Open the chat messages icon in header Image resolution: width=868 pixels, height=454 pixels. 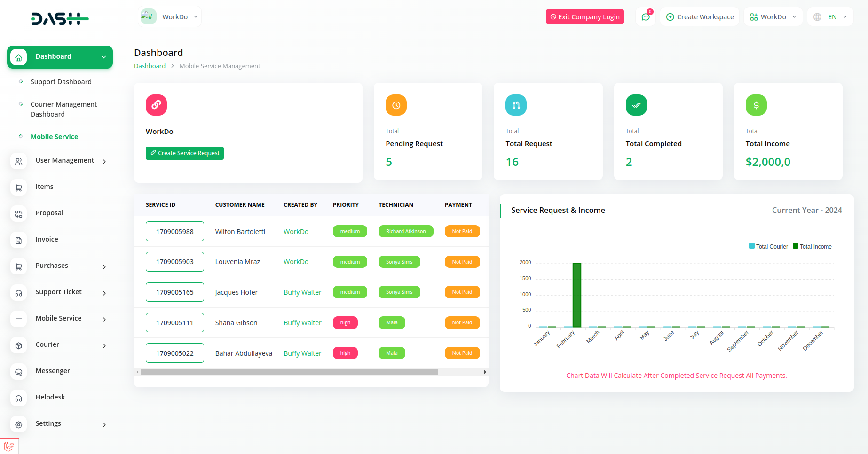click(646, 17)
